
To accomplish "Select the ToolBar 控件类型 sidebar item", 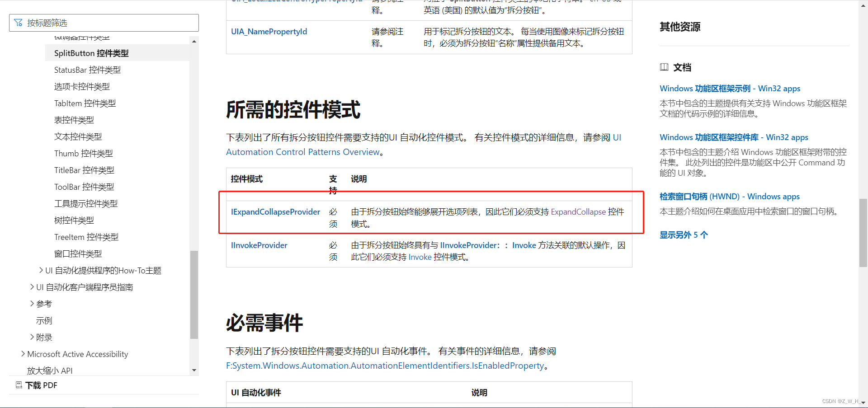I will [84, 187].
